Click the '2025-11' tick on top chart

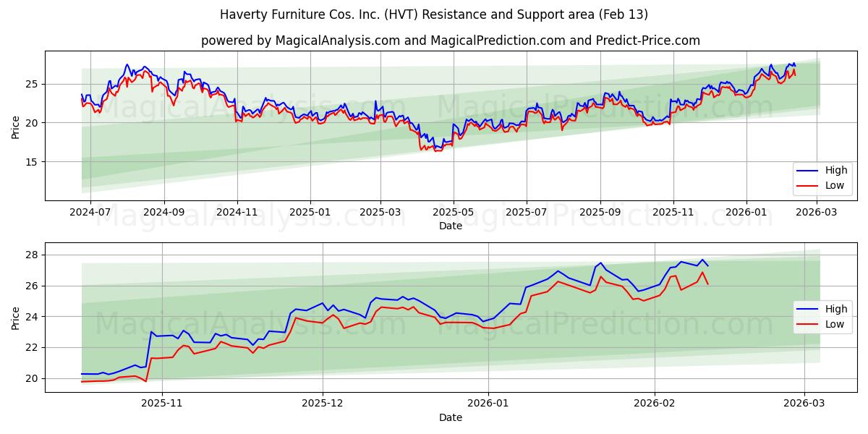tap(673, 213)
